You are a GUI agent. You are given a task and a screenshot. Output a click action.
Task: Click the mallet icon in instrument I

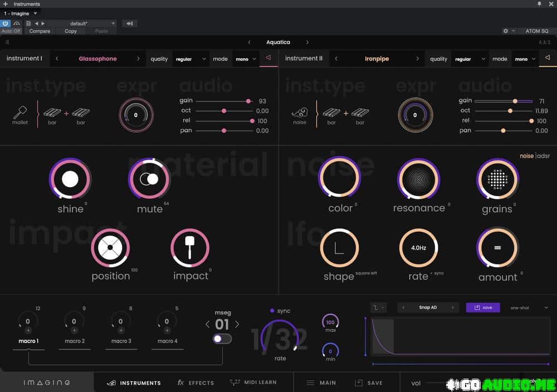[x=20, y=112]
